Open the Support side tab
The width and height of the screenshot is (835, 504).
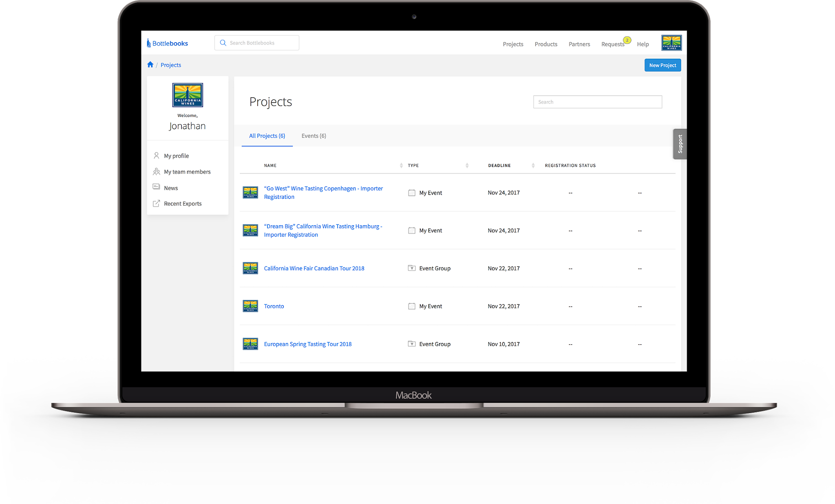click(x=680, y=144)
